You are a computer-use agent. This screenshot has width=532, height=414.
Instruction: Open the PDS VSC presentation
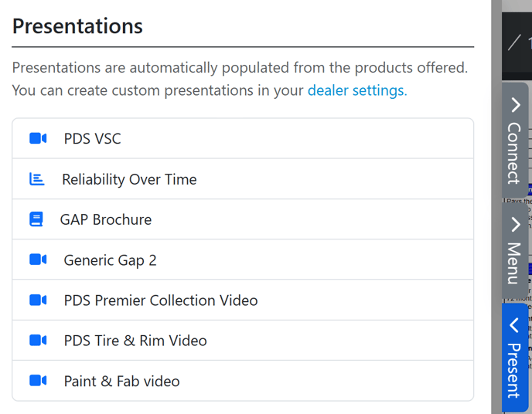[x=93, y=139]
